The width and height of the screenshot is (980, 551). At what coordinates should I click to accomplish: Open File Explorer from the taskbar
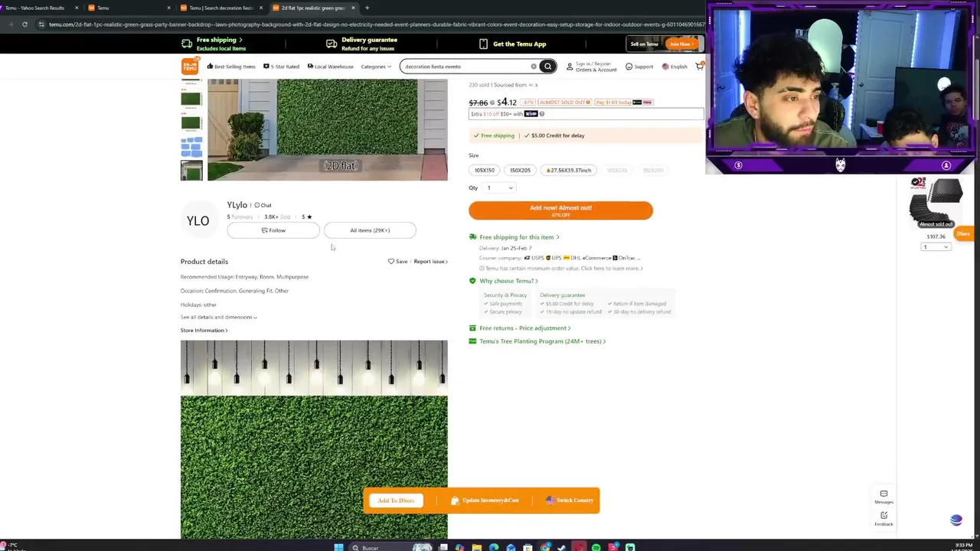[476, 547]
